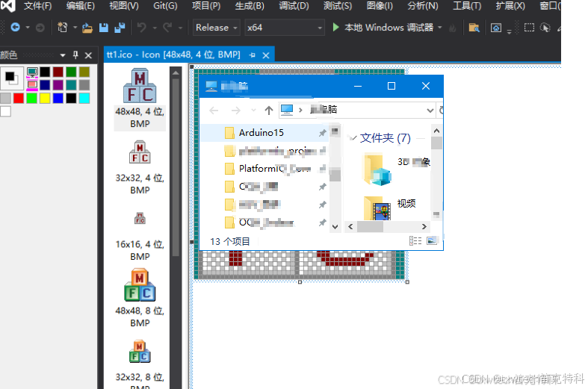Viewport: 588px width, 389px height.
Task: Pick the yellow color swatch
Action: [x=45, y=99]
